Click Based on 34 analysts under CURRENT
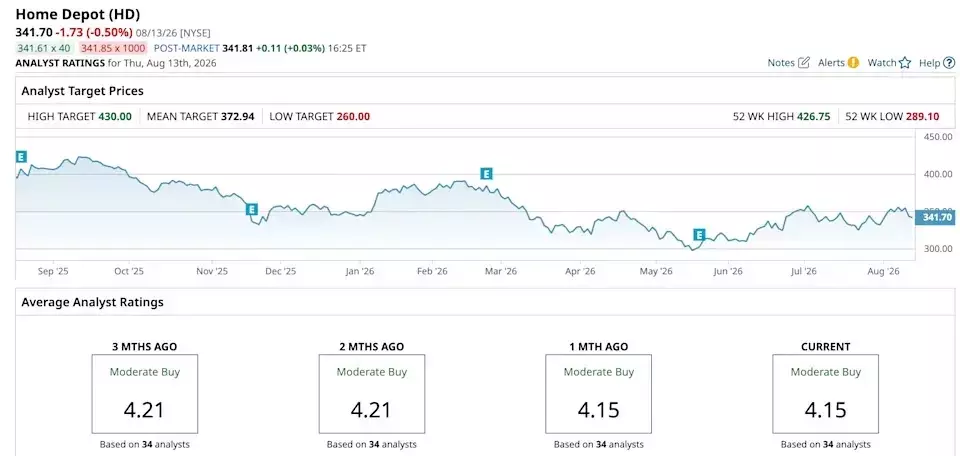This screenshot has height=456, width=960. coord(825,444)
